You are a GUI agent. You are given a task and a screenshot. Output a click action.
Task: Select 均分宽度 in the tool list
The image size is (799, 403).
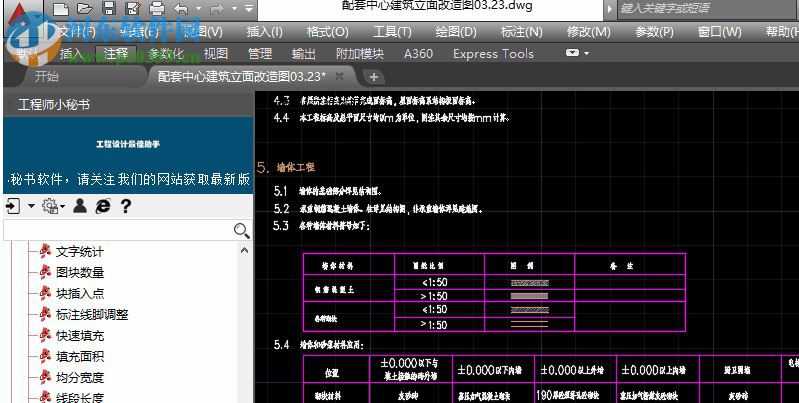pyautogui.click(x=79, y=378)
